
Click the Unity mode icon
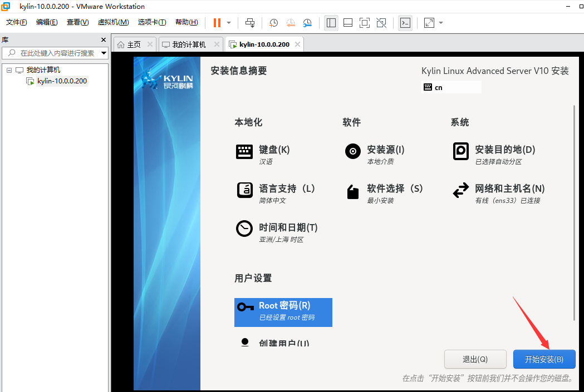coord(381,23)
